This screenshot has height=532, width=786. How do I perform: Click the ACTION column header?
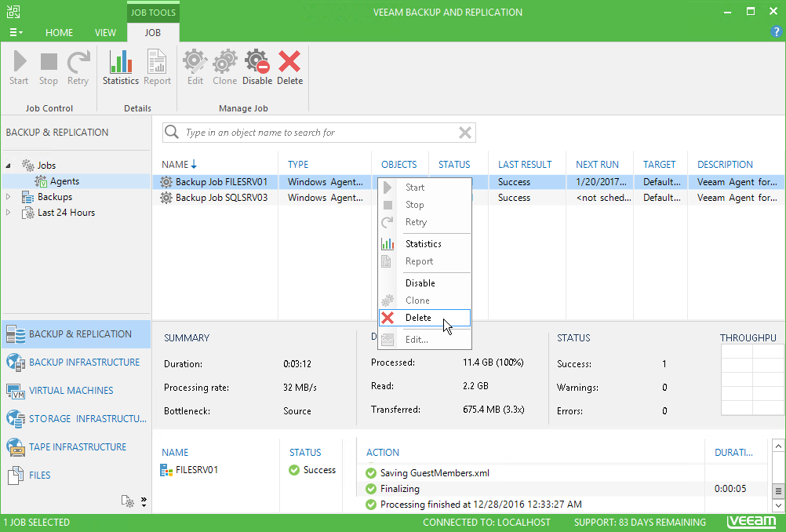click(383, 452)
